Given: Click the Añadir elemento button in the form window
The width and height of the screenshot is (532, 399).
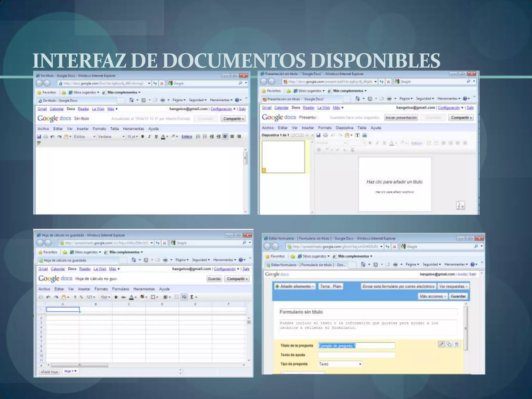Looking at the screenshot, I should 295,286.
